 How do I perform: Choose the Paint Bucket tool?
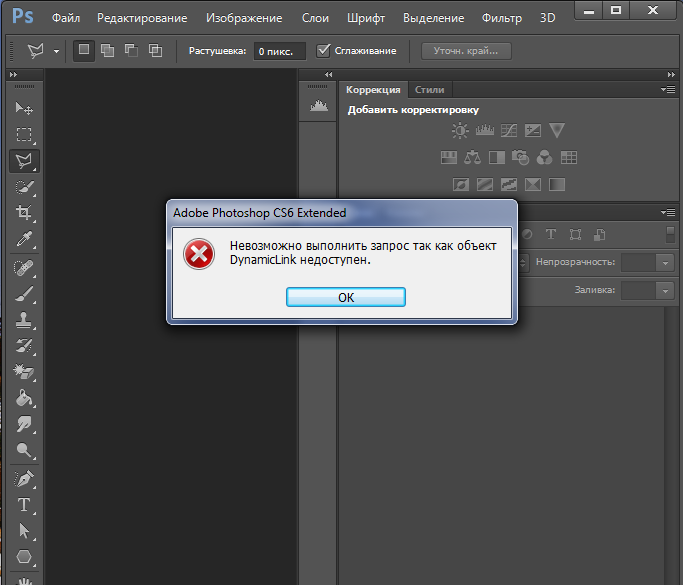pos(25,398)
